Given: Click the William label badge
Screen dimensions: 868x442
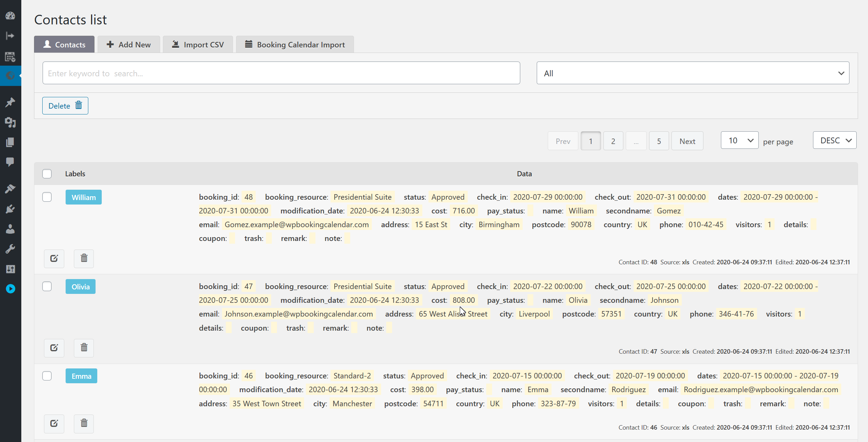Looking at the screenshot, I should coord(84,197).
